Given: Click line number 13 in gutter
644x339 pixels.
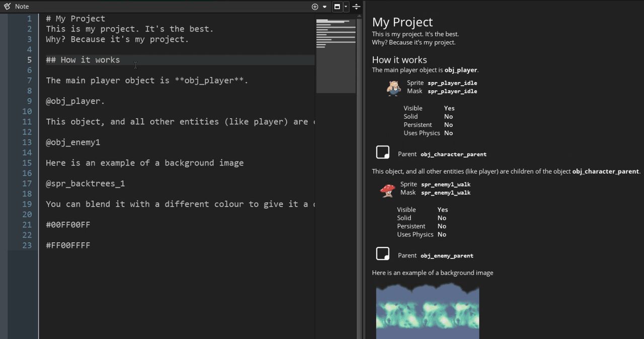Looking at the screenshot, I should tap(27, 142).
